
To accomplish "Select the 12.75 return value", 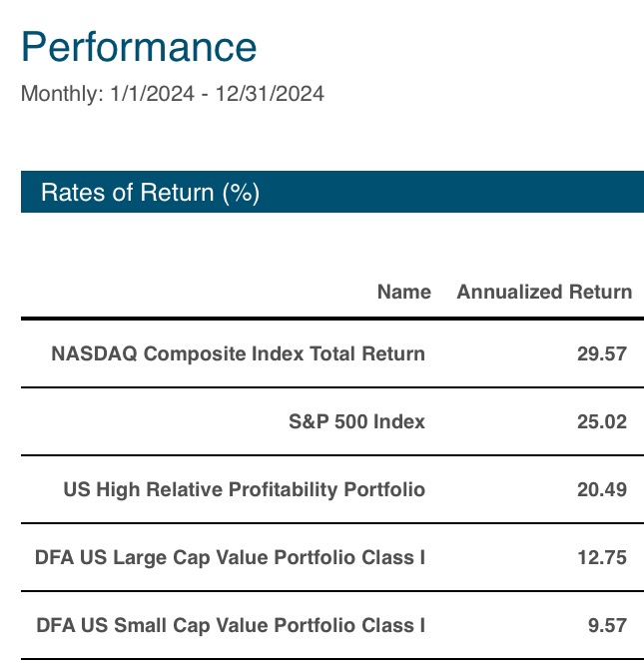I will pyautogui.click(x=602, y=557).
